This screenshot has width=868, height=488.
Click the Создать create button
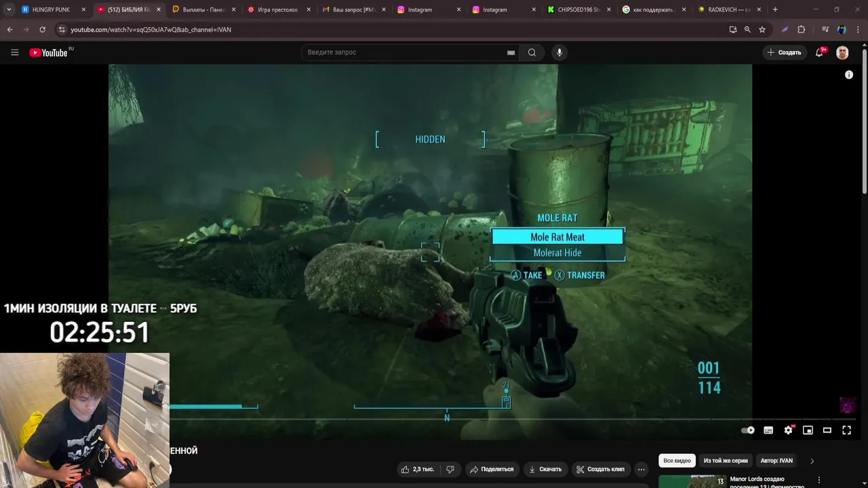tap(785, 52)
